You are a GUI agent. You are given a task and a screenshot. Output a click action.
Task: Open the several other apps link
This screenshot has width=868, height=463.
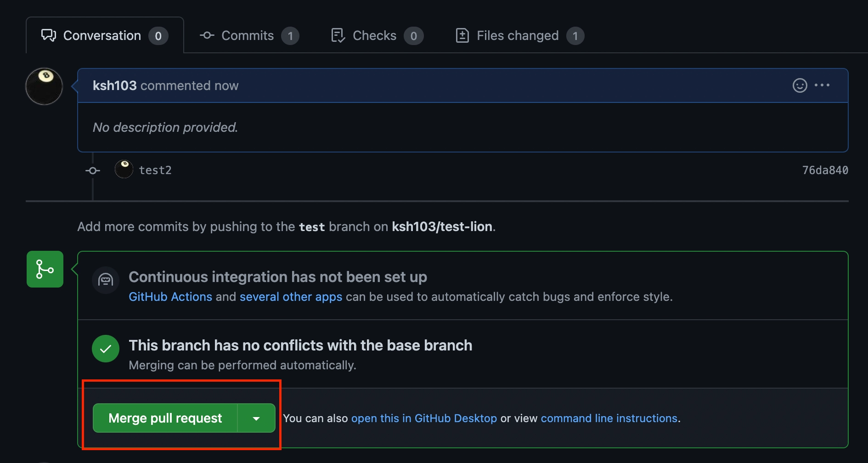point(291,297)
